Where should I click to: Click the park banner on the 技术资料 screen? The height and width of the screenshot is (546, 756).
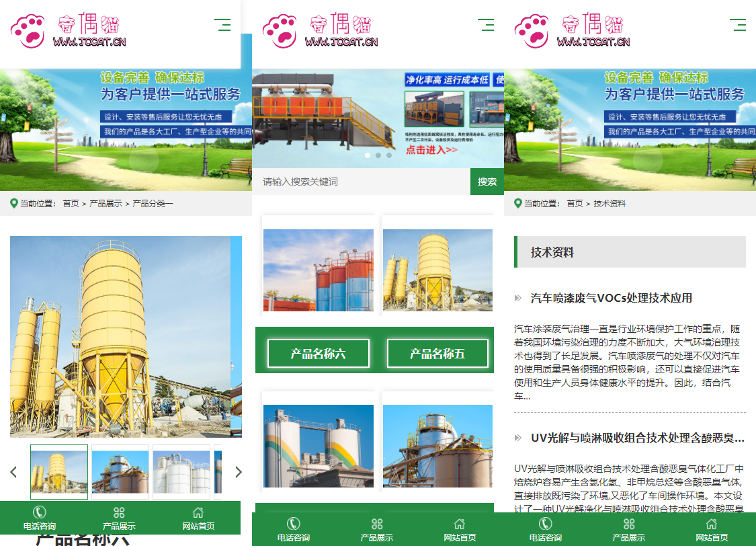click(630, 130)
